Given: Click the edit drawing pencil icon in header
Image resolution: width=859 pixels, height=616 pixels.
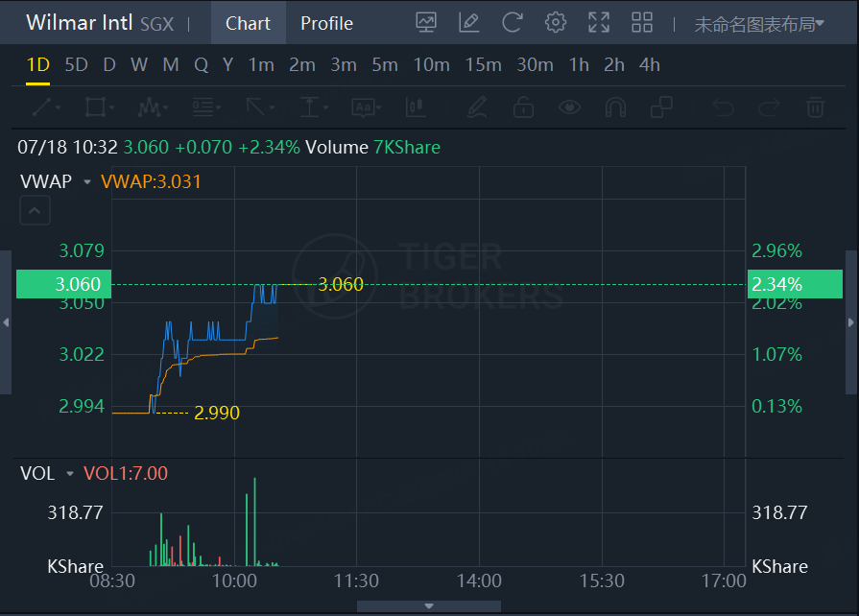Looking at the screenshot, I should (469, 23).
